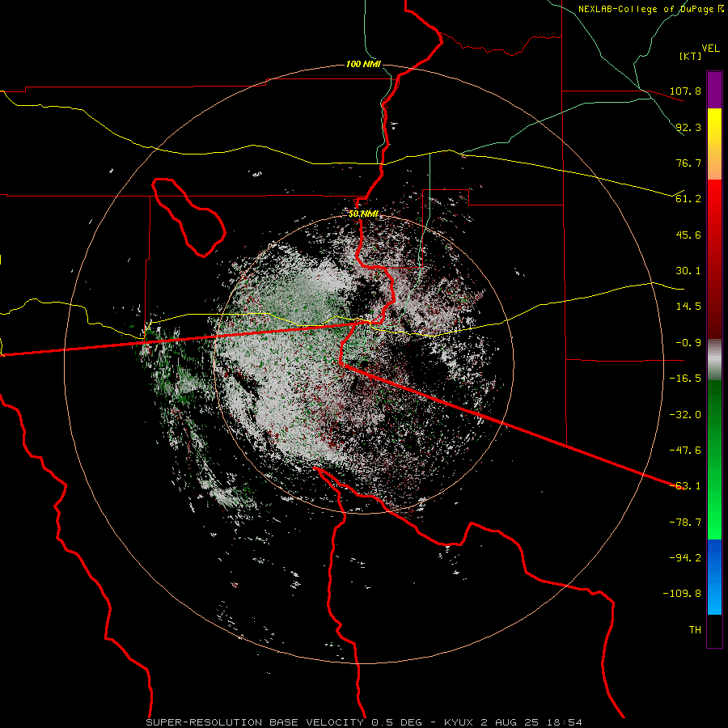The width and height of the screenshot is (728, 728).
Task: Click the 14.5 legend value
Action: click(688, 307)
